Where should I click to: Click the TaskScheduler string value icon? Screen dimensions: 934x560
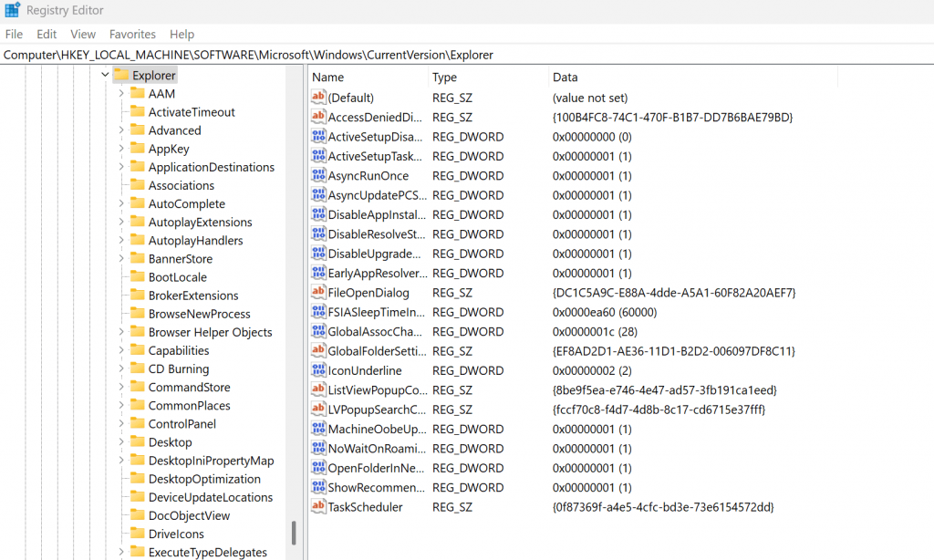click(318, 507)
